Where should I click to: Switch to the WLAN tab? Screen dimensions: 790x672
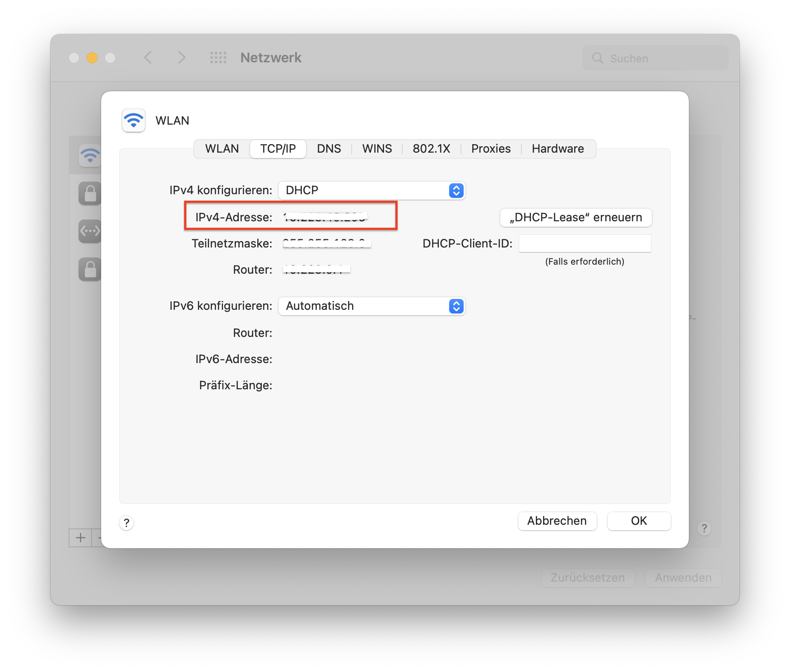click(x=222, y=149)
